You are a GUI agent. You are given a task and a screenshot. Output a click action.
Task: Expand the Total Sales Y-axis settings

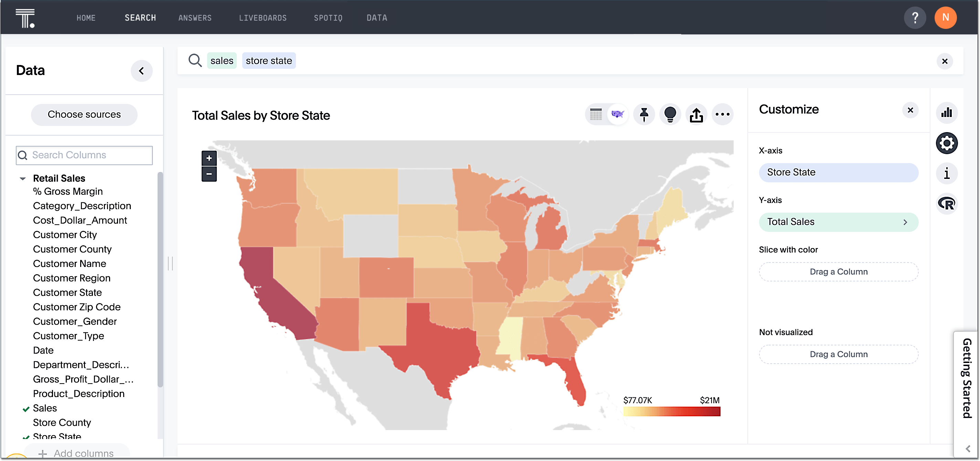pos(907,222)
